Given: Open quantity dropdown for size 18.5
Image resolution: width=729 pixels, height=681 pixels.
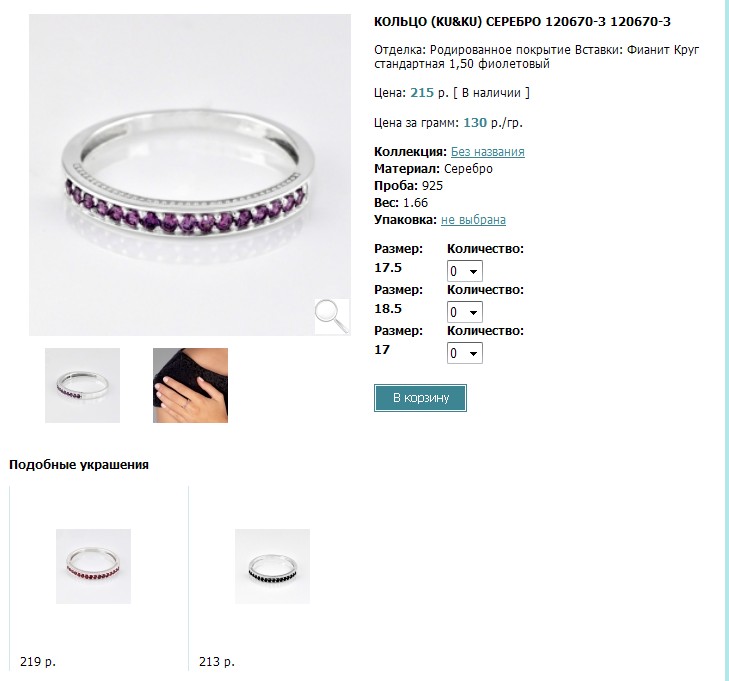Looking at the screenshot, I should point(464,312).
